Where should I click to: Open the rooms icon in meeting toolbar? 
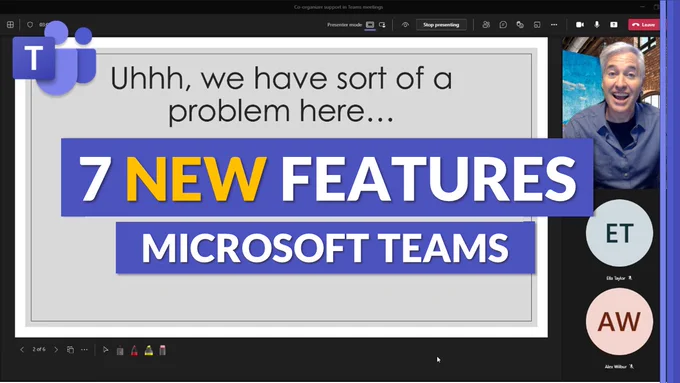(537, 25)
